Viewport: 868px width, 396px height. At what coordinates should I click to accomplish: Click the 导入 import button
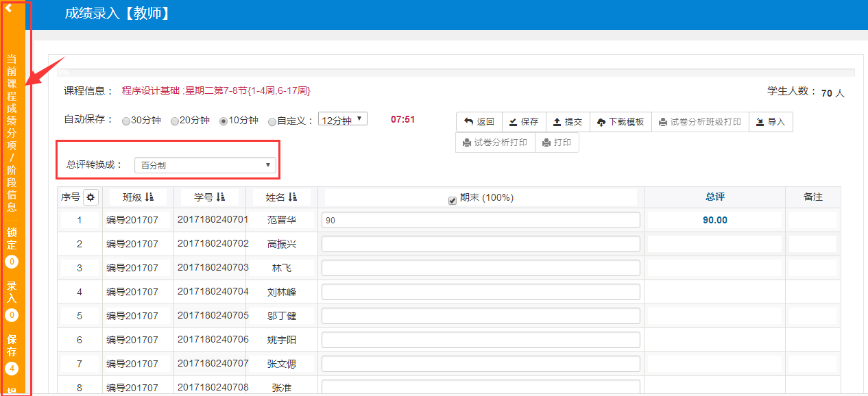(771, 122)
